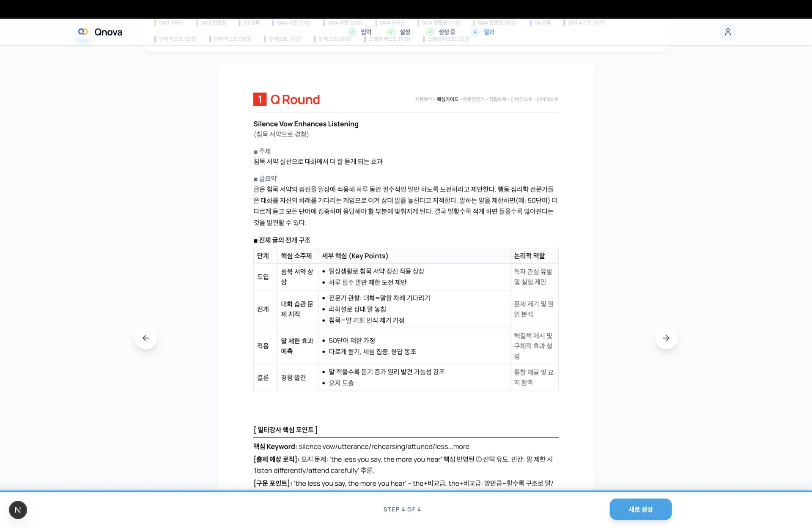Select the 뜻 테스트 (1/2) tab

click(284, 39)
